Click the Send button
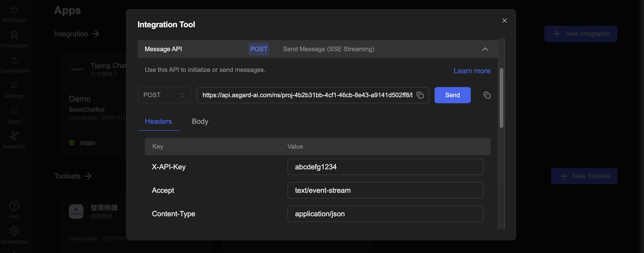The height and width of the screenshot is (253, 644). tap(452, 95)
